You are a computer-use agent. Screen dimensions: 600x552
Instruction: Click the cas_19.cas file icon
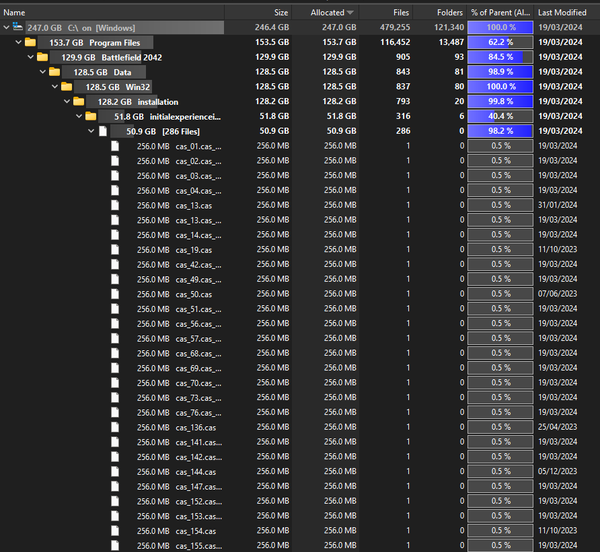coord(115,249)
